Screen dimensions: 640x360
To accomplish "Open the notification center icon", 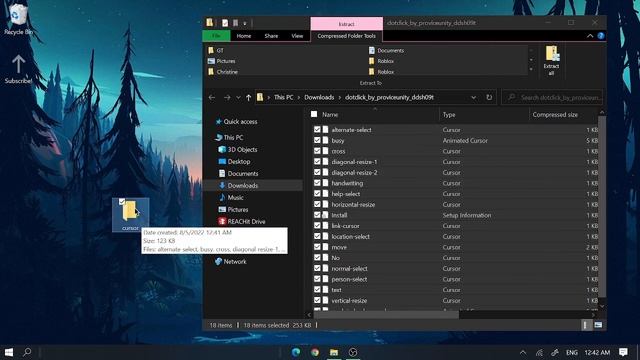I will [x=623, y=352].
